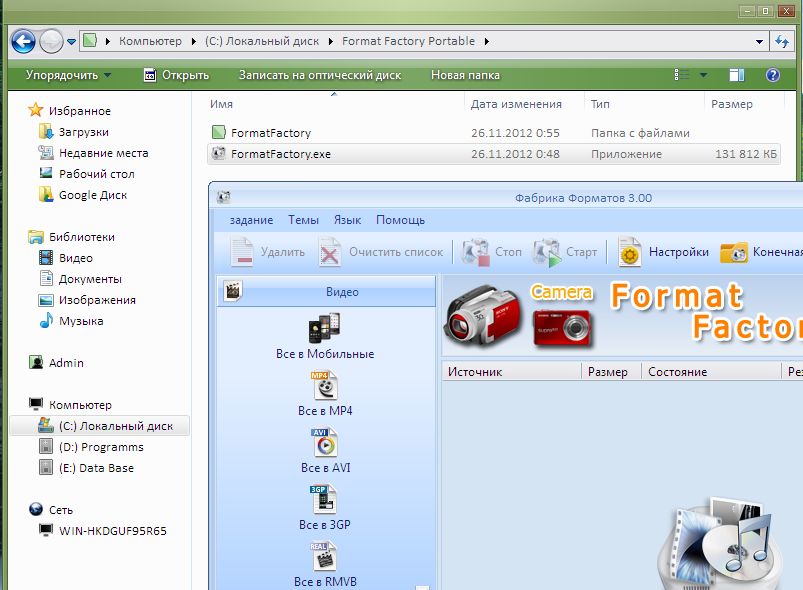Click the Удалить toolbar icon
803x590 pixels.
tap(243, 252)
